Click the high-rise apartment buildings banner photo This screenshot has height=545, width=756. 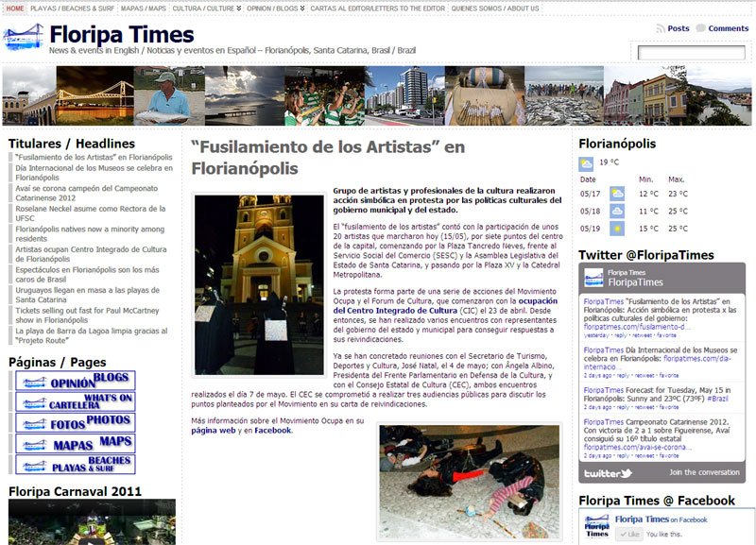(405, 96)
